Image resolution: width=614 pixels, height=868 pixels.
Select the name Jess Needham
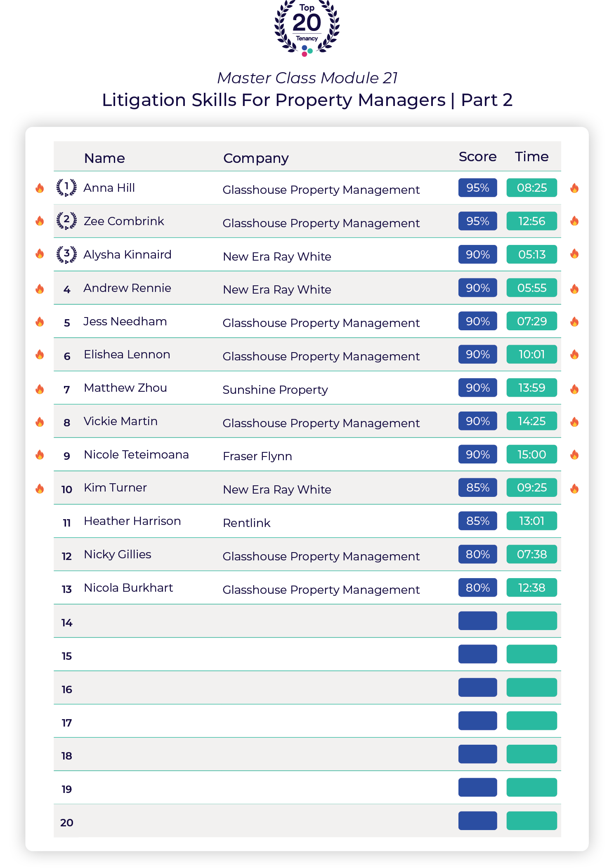click(x=125, y=321)
